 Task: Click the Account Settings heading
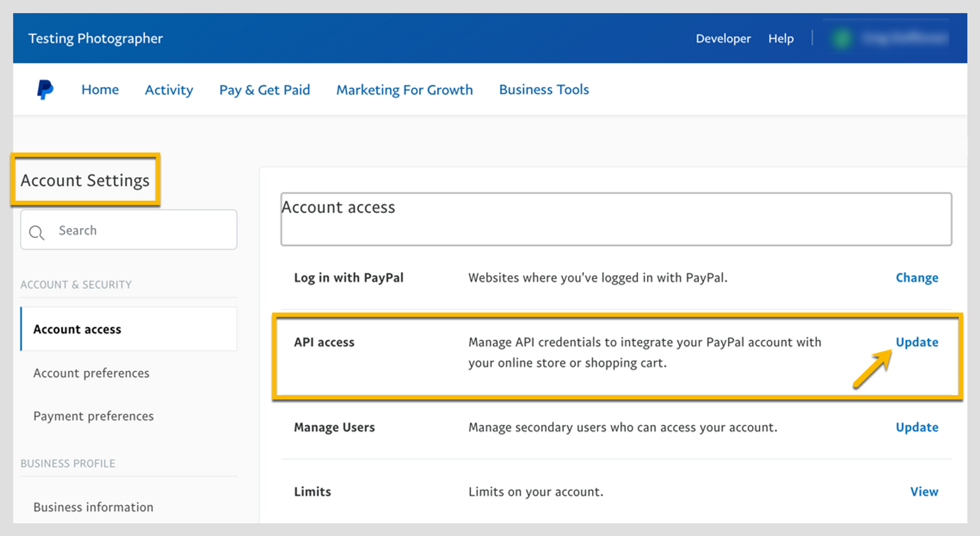[x=85, y=180]
